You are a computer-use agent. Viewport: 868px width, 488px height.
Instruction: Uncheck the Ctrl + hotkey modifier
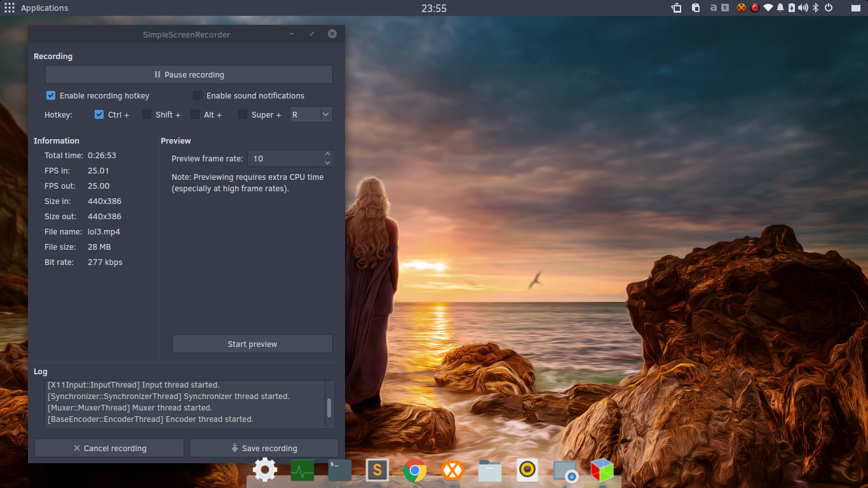pos(99,114)
